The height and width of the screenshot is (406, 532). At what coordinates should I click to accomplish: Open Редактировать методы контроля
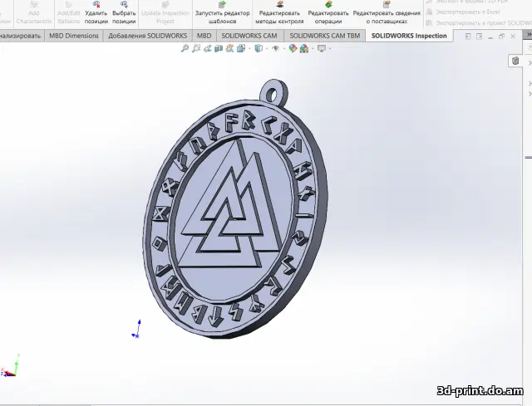[x=279, y=13]
